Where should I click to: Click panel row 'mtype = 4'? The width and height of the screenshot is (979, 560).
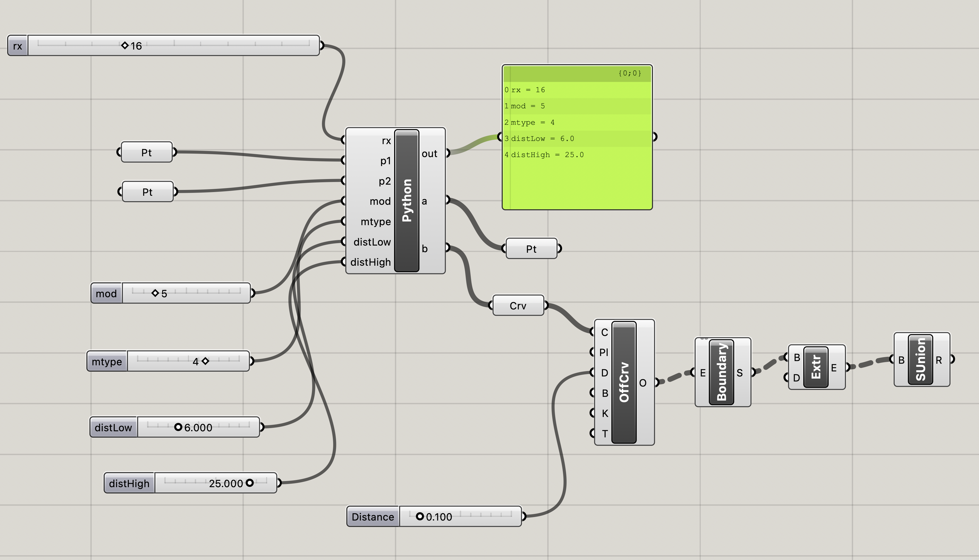pyautogui.click(x=577, y=122)
